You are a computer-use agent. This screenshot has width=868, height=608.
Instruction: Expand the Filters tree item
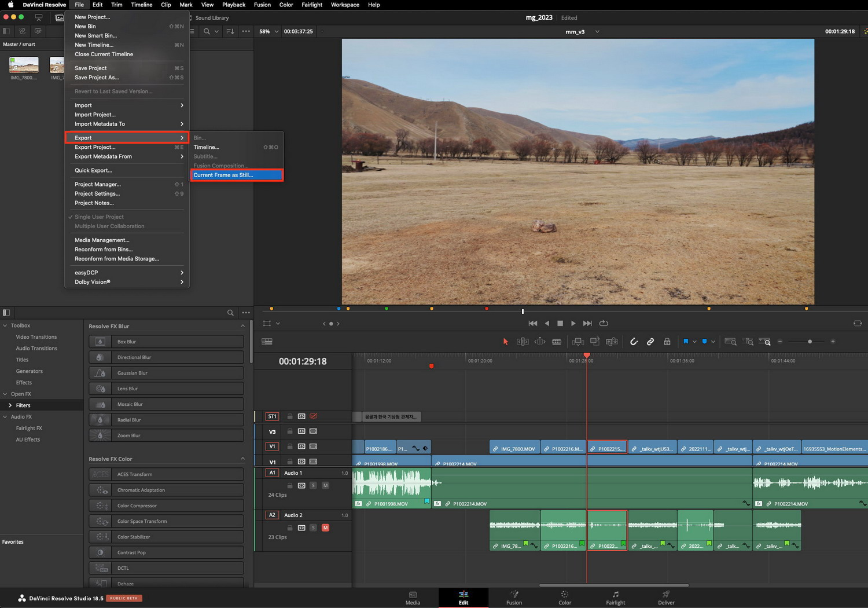(10, 405)
